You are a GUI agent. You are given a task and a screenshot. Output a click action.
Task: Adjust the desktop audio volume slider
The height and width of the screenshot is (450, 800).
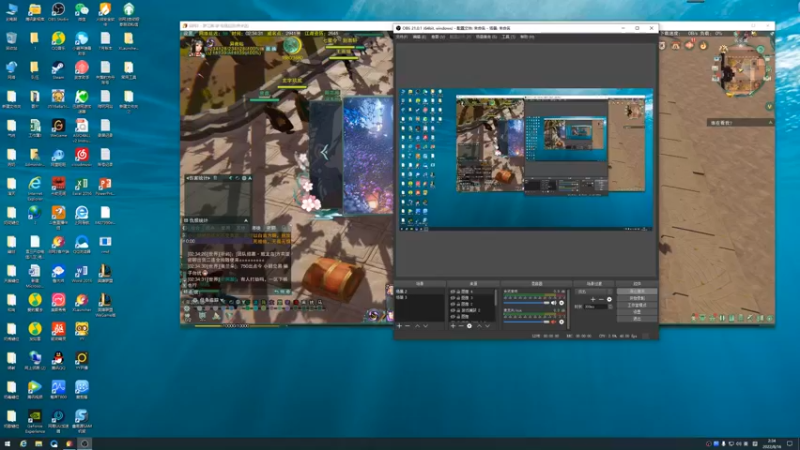[526, 303]
